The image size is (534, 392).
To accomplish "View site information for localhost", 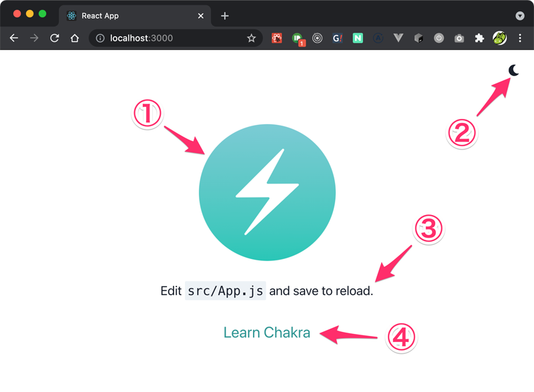I will coord(100,38).
